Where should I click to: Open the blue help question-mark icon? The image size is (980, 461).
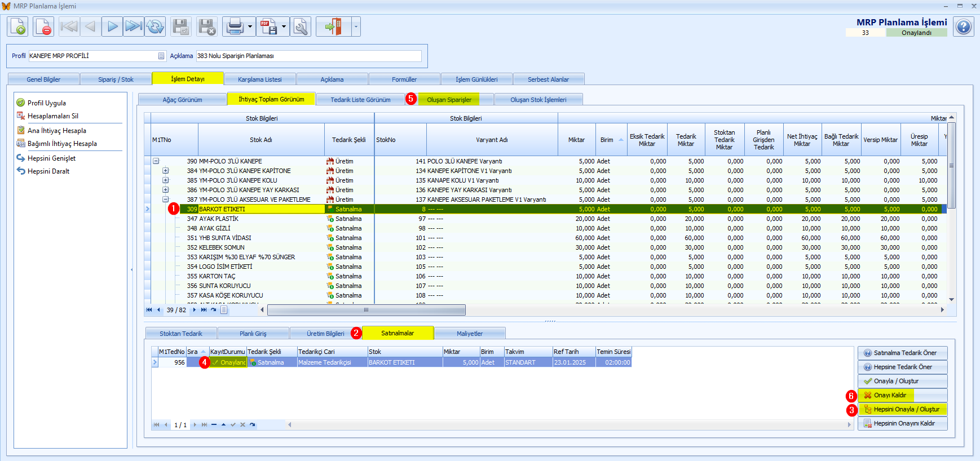point(964,26)
